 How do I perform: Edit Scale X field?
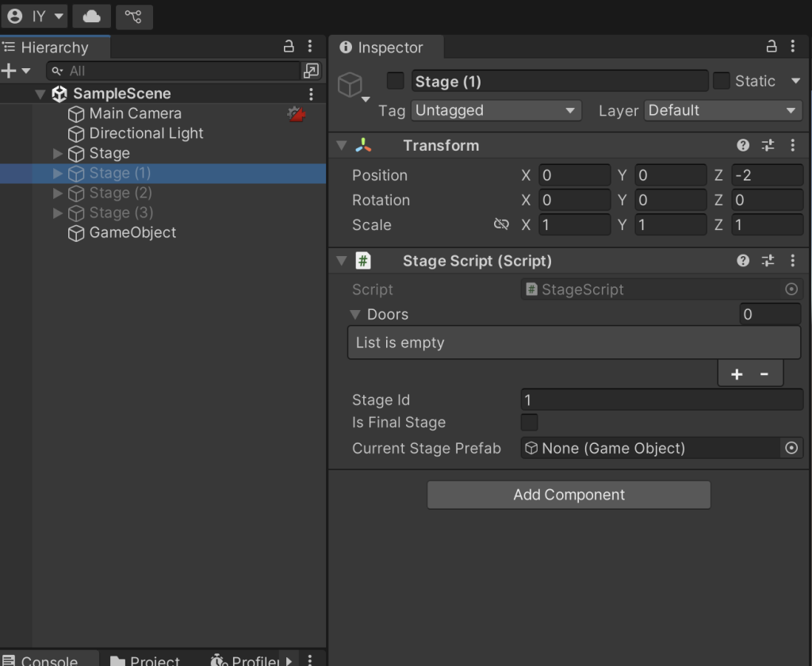pyautogui.click(x=575, y=224)
